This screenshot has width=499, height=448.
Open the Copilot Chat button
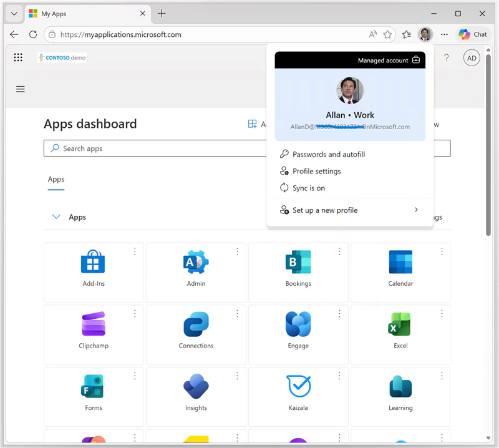(x=473, y=34)
